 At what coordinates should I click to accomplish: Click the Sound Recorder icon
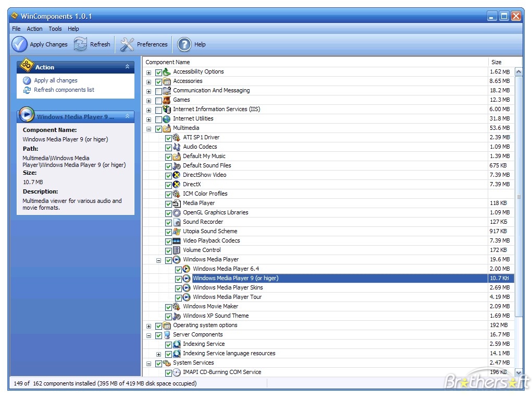tap(177, 222)
